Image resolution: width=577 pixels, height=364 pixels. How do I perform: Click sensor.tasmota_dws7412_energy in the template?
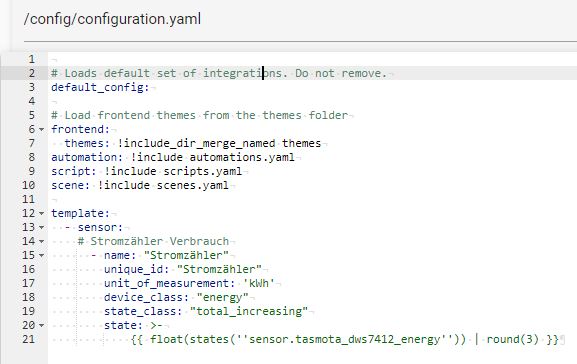coord(344,339)
